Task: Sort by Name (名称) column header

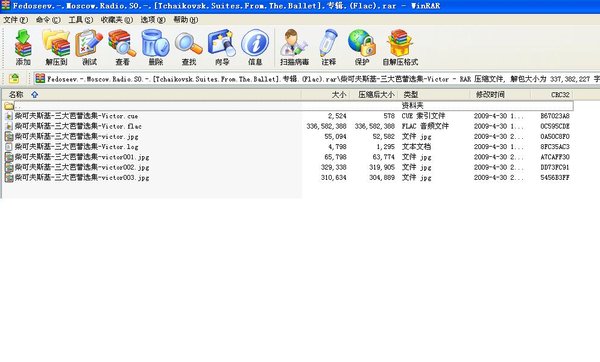Action: pyautogui.click(x=151, y=95)
